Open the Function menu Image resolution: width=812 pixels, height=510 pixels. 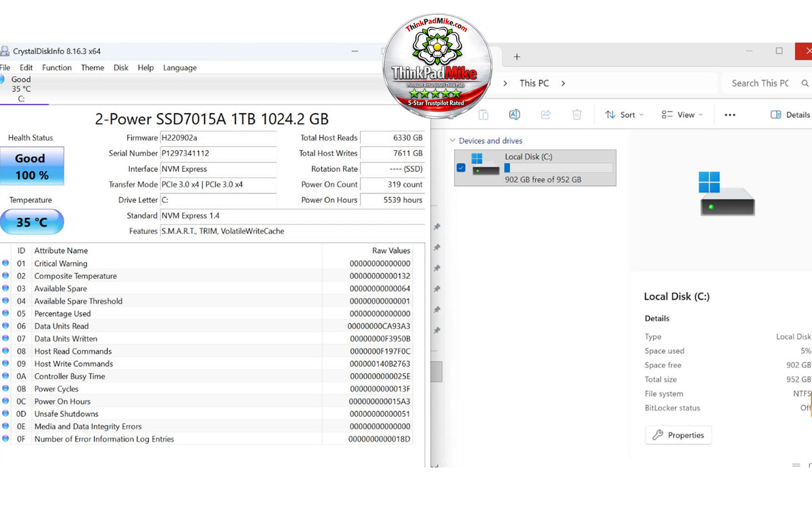pos(57,68)
